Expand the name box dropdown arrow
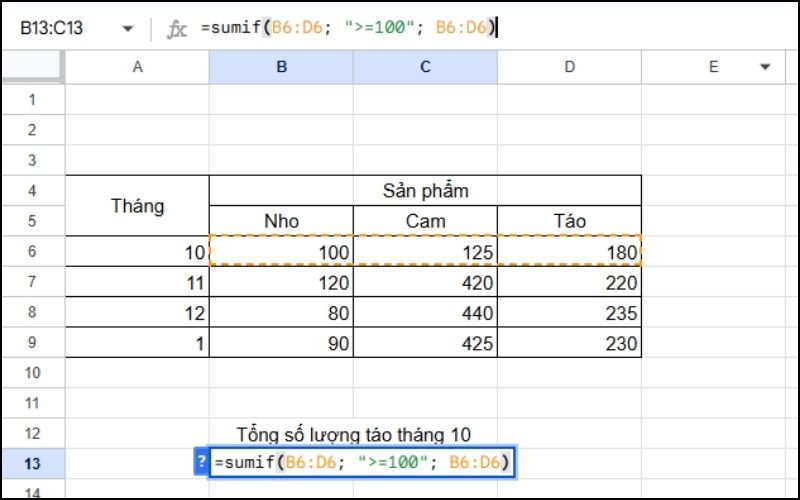This screenshot has width=800, height=500. click(x=127, y=29)
